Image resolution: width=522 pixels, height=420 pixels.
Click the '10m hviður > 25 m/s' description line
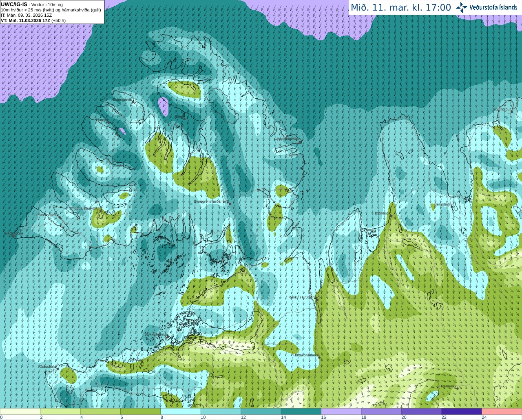[x=51, y=10]
